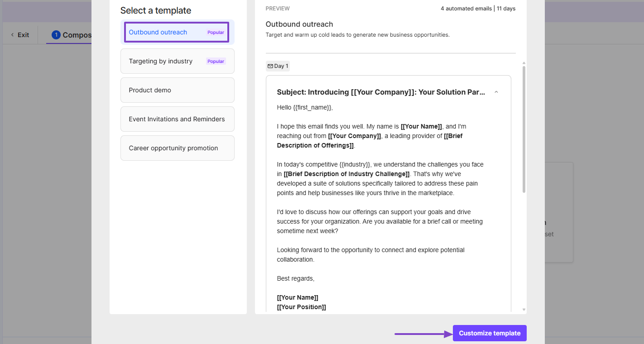
Task: Click the Day 1 mail badge
Action: tap(278, 66)
